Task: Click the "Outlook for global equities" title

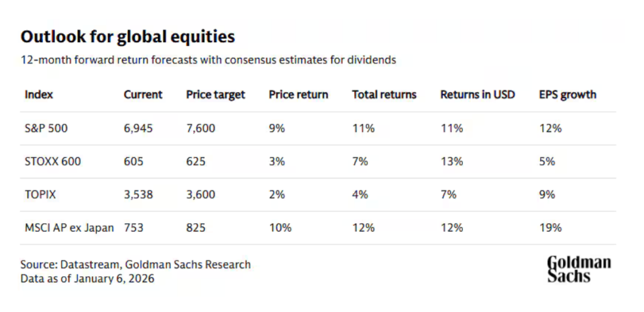Action: 128,37
